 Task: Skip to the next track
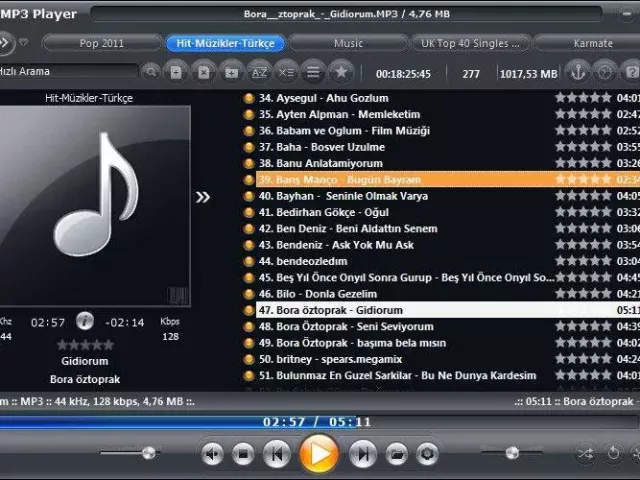click(362, 454)
